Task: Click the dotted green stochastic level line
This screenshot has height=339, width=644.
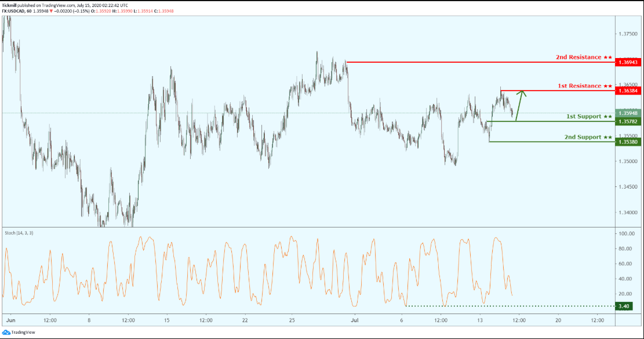Action: coord(510,306)
